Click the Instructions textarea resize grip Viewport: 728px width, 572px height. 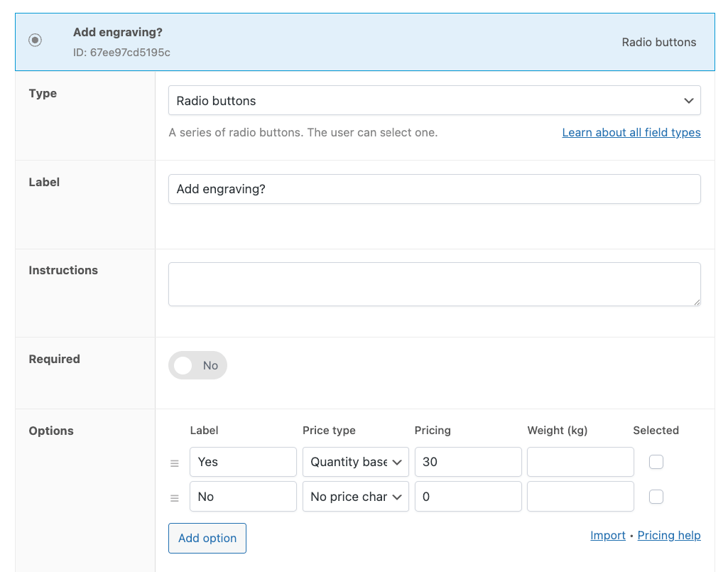tap(697, 302)
